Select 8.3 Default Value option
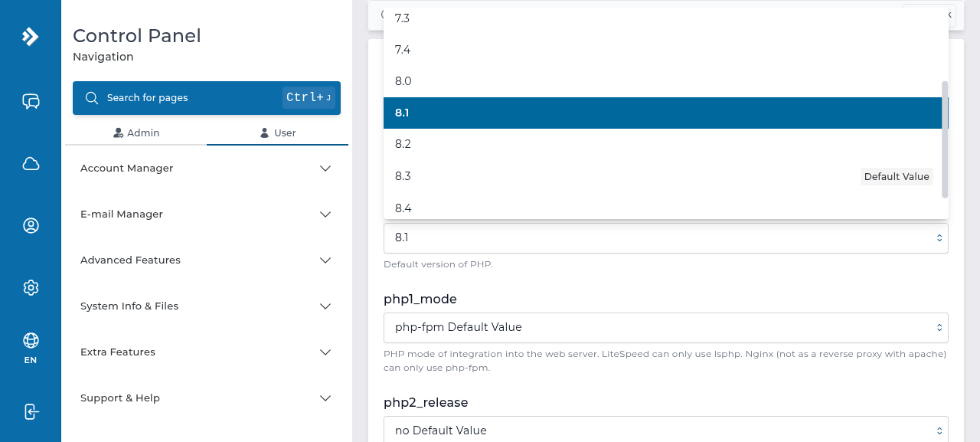 pyautogui.click(x=662, y=176)
